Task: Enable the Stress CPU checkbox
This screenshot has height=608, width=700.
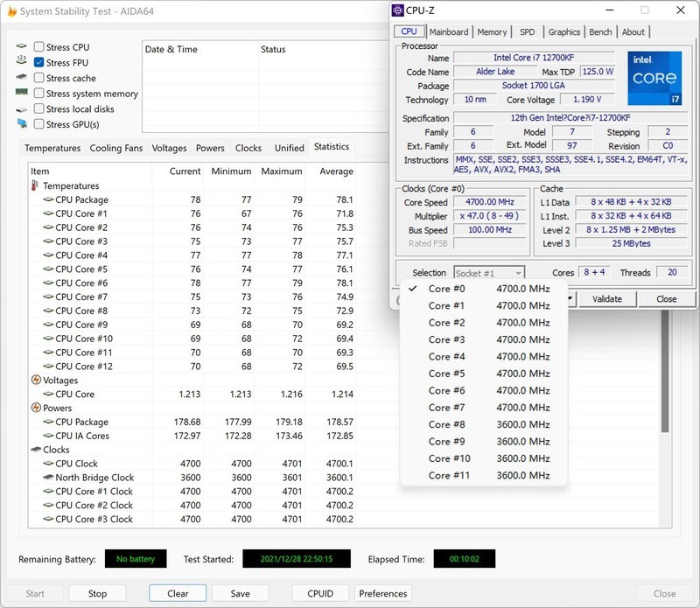Action: (39, 47)
